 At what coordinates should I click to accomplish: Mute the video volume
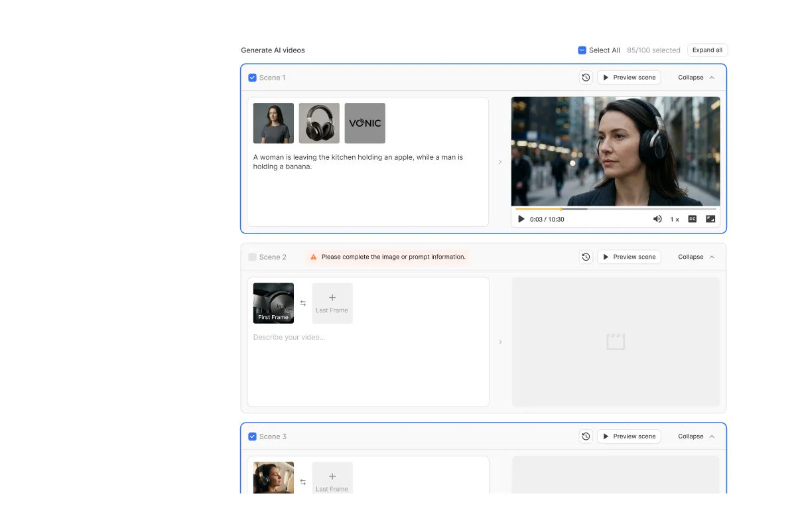point(657,219)
